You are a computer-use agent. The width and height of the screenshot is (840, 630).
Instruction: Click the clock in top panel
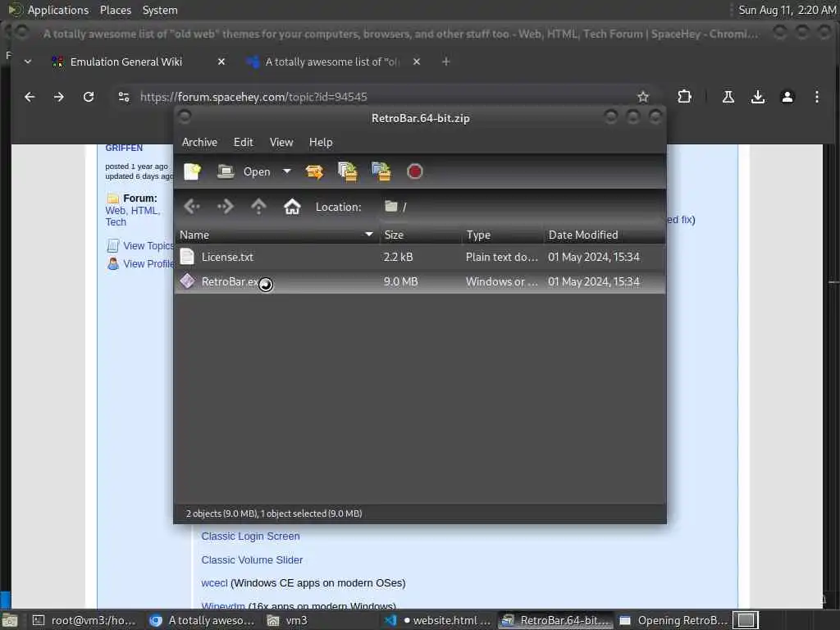pos(787,10)
